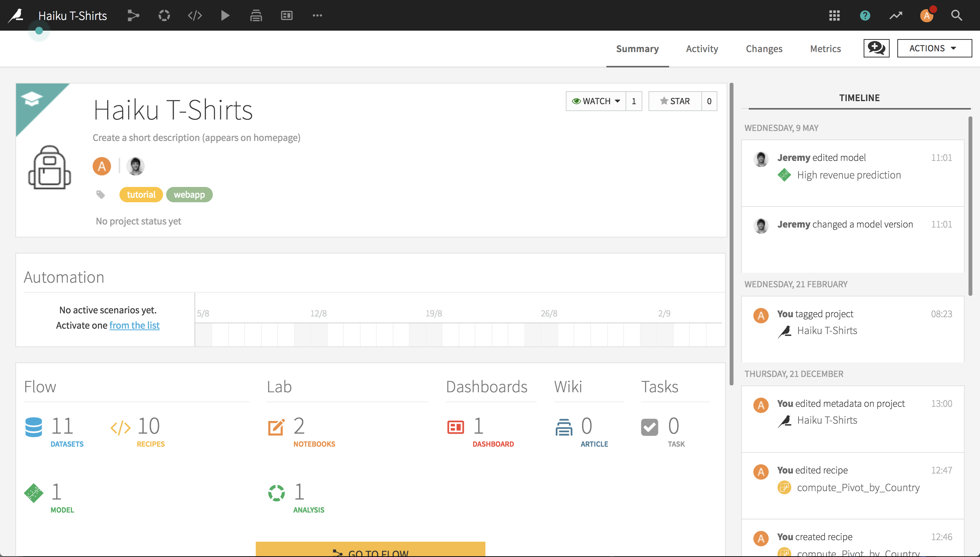
Task: Click the main summary pane scrollbar
Action: coord(732,234)
